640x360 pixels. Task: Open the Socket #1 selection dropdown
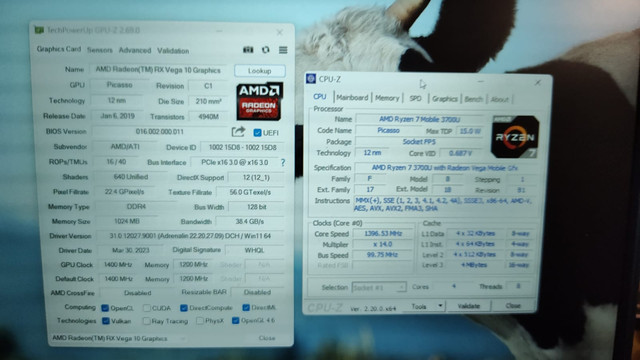coord(378,287)
